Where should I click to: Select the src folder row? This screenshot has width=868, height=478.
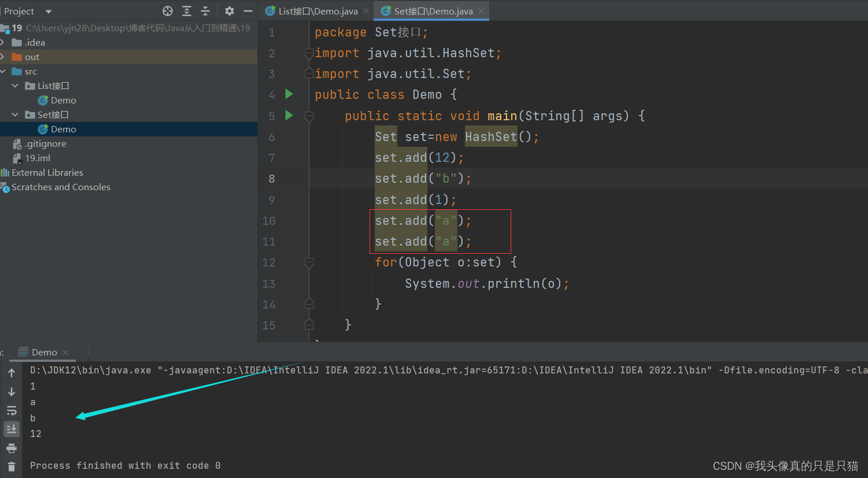128,71
